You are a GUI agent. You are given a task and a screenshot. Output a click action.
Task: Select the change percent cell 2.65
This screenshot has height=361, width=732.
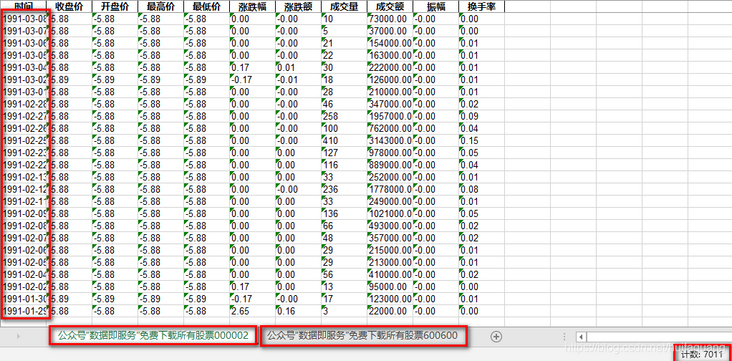252,311
